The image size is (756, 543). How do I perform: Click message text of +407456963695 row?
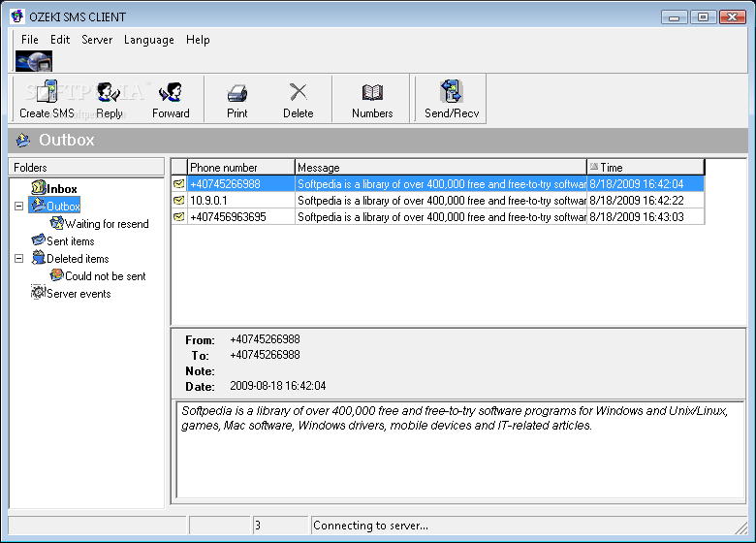[441, 216]
